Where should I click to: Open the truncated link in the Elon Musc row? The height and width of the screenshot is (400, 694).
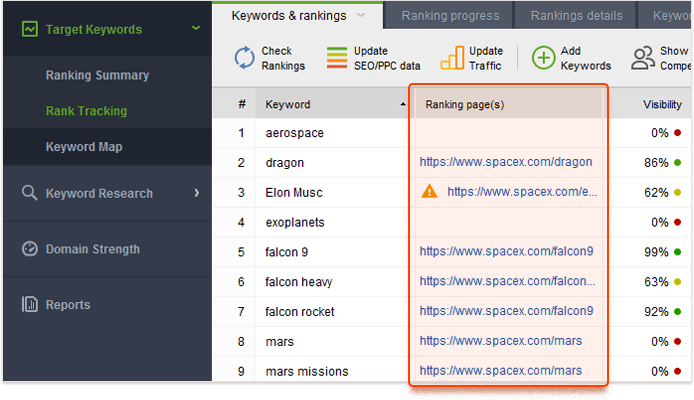click(x=522, y=192)
